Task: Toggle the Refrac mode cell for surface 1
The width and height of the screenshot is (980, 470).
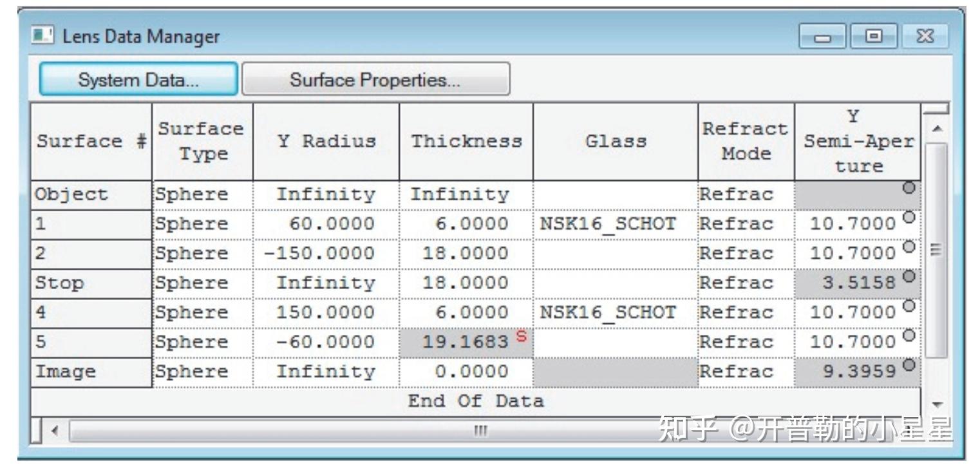Action: pos(745,223)
